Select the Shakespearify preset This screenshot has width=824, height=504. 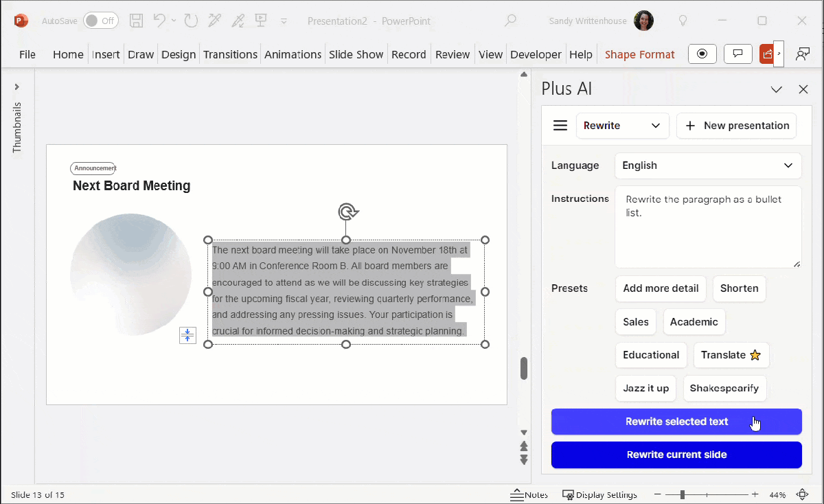724,388
